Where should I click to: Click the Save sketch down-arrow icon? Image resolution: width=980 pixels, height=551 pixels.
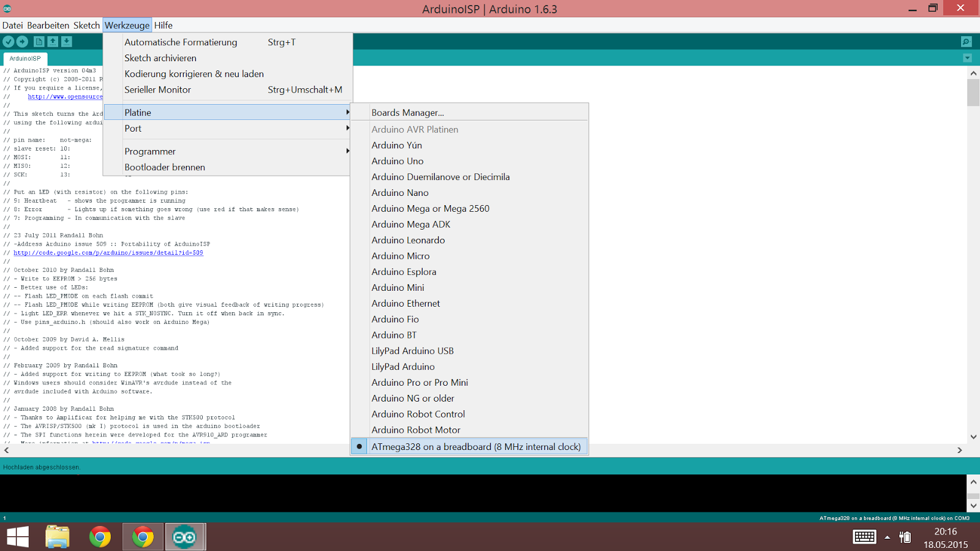pos(67,42)
